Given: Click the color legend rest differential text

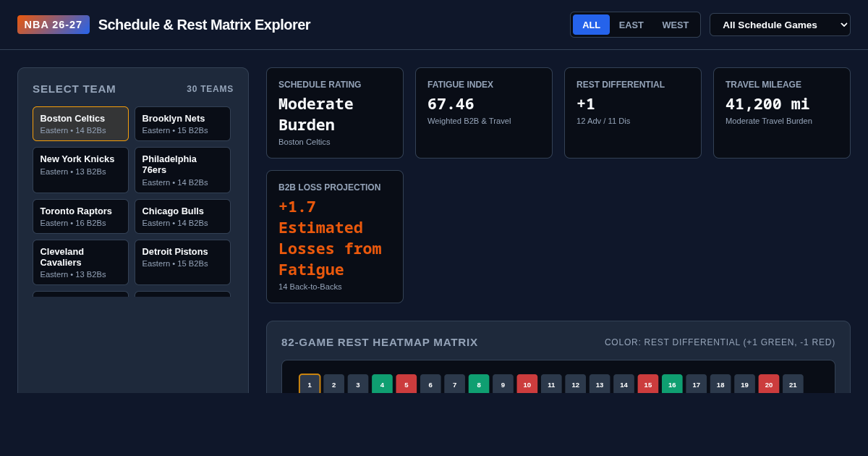Looking at the screenshot, I should click(720, 342).
